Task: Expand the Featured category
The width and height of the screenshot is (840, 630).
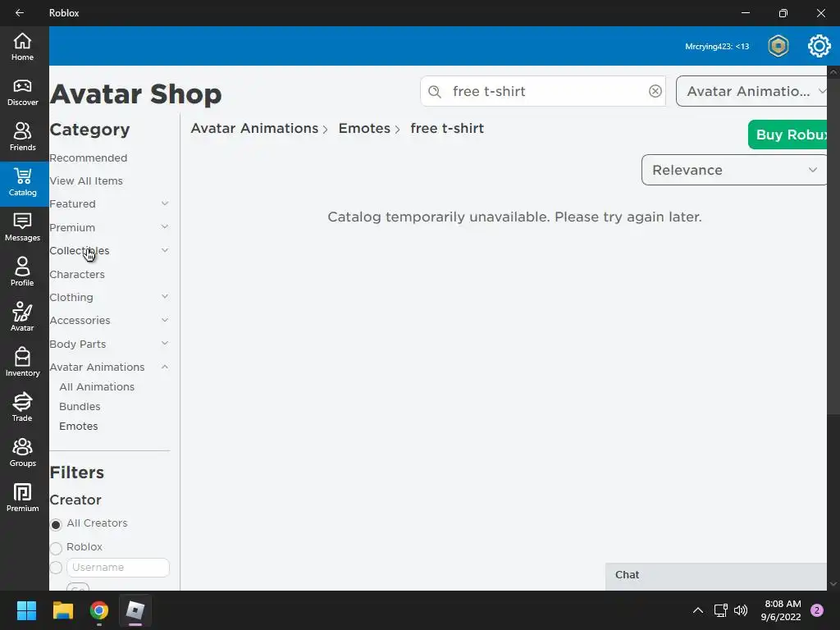Action: pyautogui.click(x=165, y=203)
